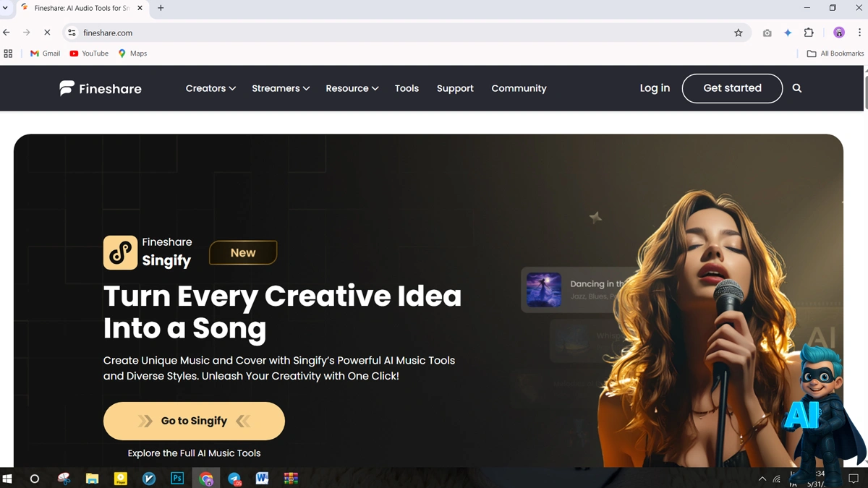868x488 pixels.
Task: Open the Gmail bookmark
Action: (x=45, y=53)
